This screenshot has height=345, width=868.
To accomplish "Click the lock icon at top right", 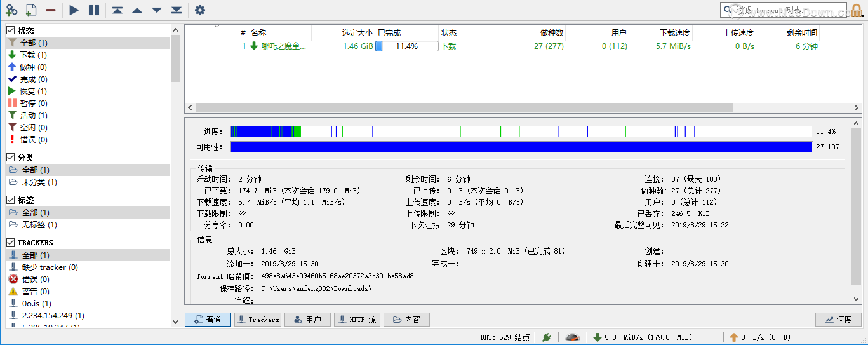I will [857, 11].
